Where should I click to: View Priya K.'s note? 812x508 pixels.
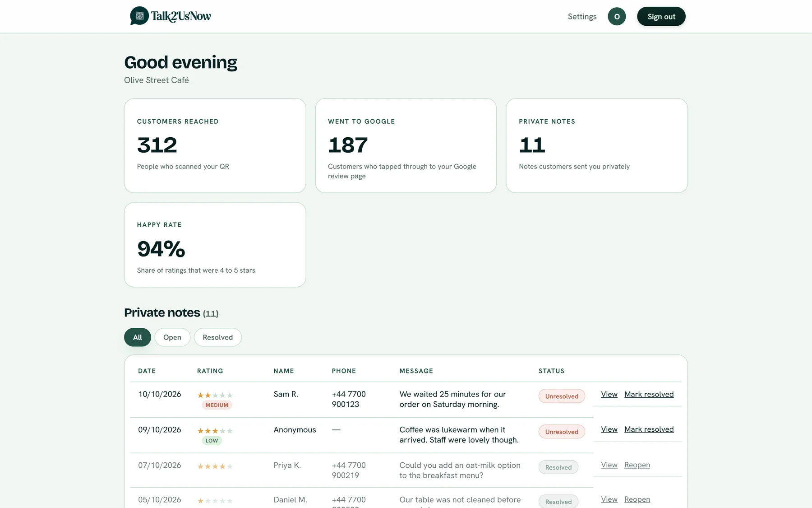tap(609, 465)
